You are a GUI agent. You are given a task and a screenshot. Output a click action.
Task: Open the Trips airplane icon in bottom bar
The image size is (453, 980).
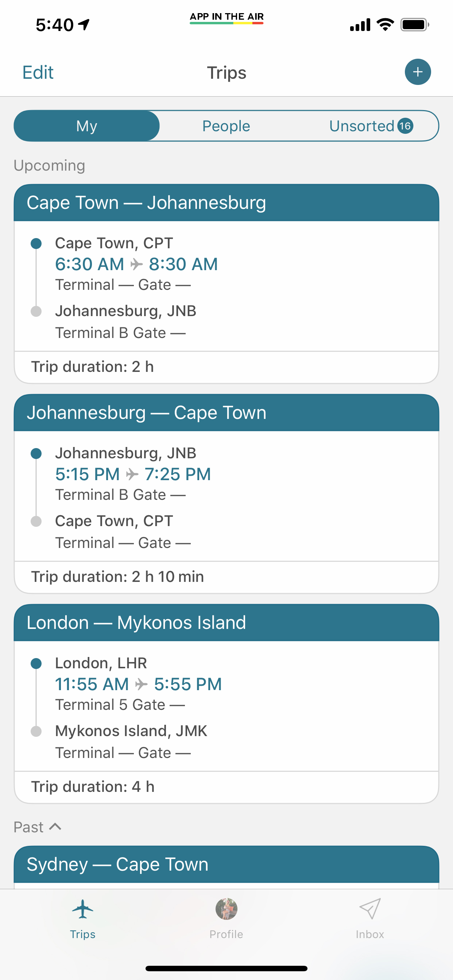click(82, 909)
